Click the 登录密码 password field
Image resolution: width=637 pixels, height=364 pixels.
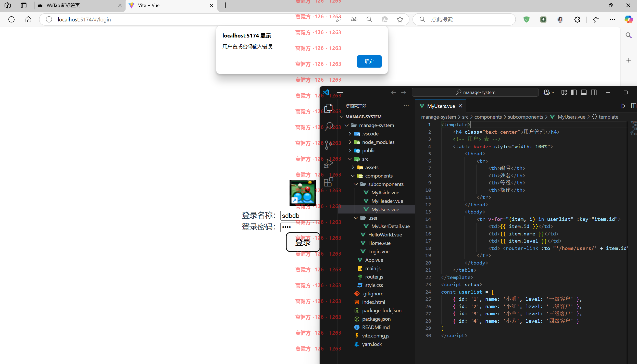(300, 227)
